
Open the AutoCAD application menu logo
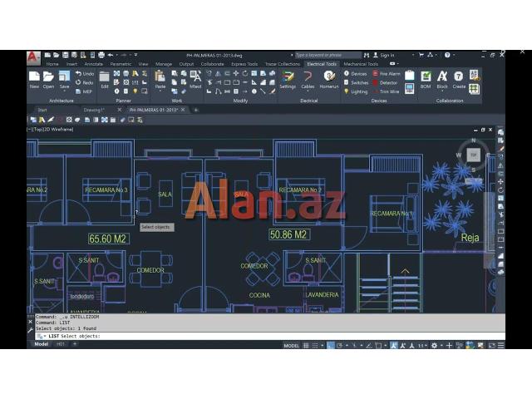coord(33,57)
